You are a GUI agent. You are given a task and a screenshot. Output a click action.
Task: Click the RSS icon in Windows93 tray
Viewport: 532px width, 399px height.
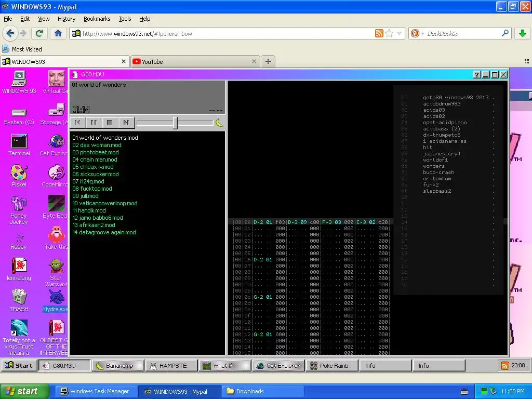click(x=505, y=366)
